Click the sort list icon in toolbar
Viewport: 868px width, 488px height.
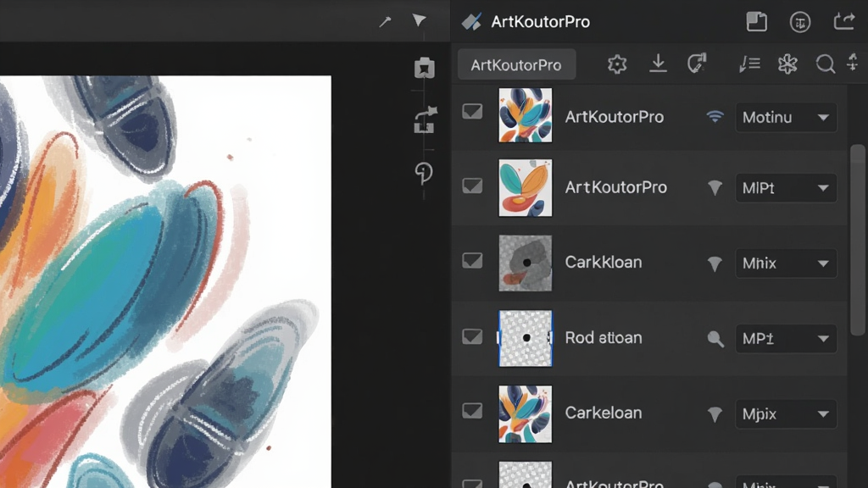749,64
